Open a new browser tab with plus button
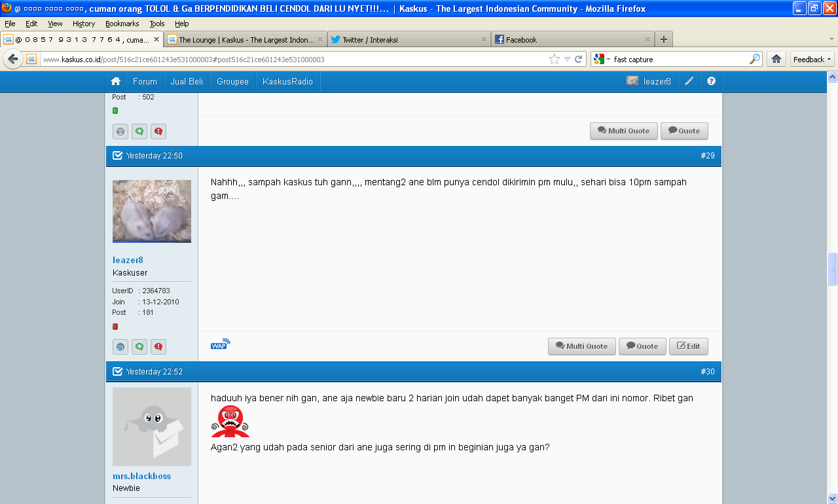 click(x=663, y=39)
